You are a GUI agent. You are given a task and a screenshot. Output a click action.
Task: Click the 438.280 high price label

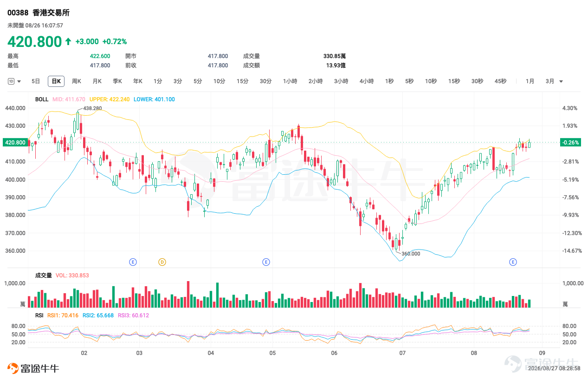click(x=92, y=108)
